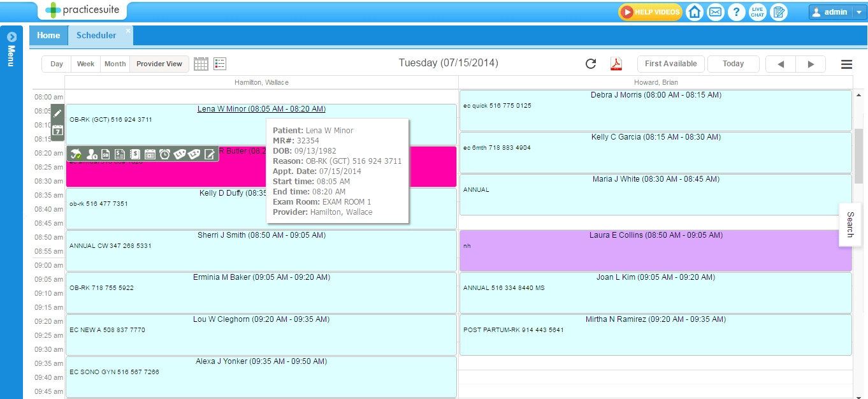Switch to Month view
The width and height of the screenshot is (868, 399).
(115, 64)
